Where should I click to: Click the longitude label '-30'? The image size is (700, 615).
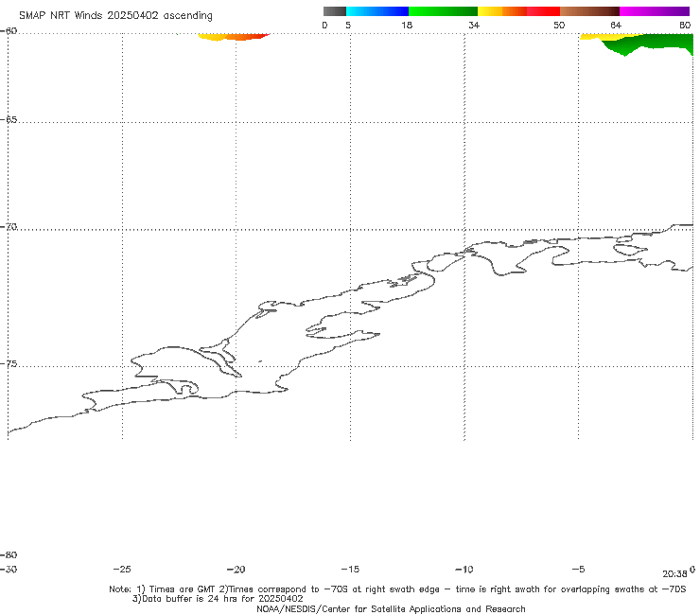click(9, 569)
